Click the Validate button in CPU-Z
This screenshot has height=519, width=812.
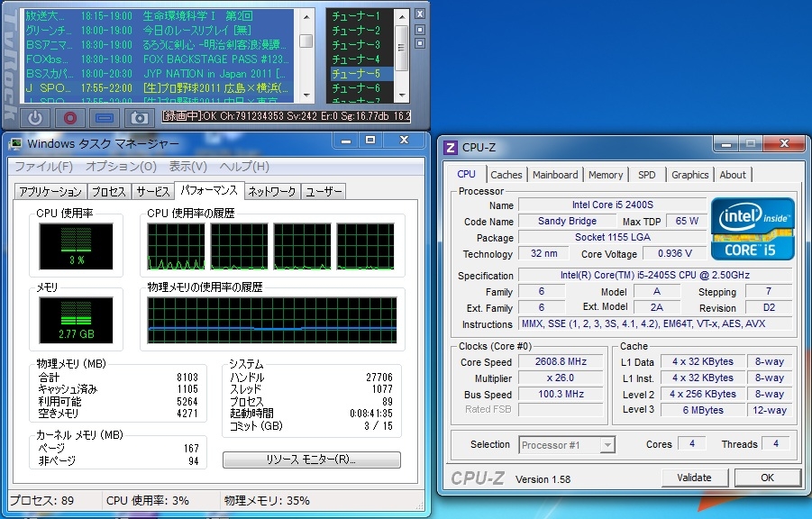coord(694,478)
